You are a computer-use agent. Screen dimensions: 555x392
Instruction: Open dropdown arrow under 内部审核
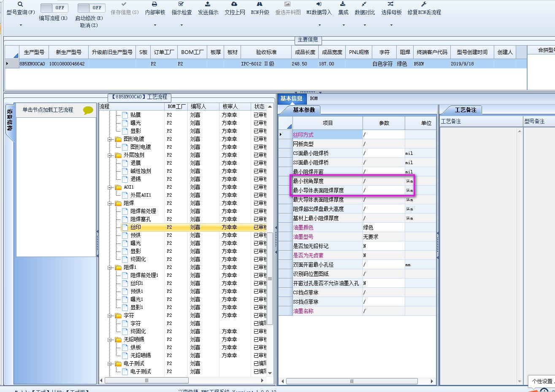pyautogui.click(x=155, y=25)
